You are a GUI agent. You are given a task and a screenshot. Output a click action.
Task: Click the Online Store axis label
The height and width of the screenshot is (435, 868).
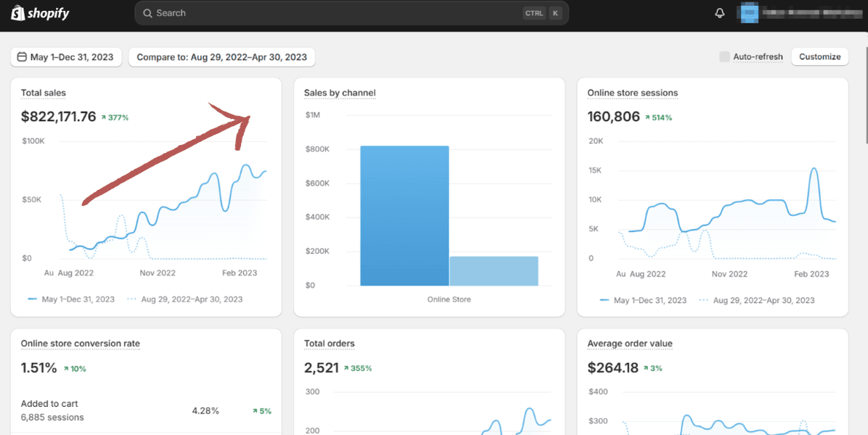pos(449,299)
